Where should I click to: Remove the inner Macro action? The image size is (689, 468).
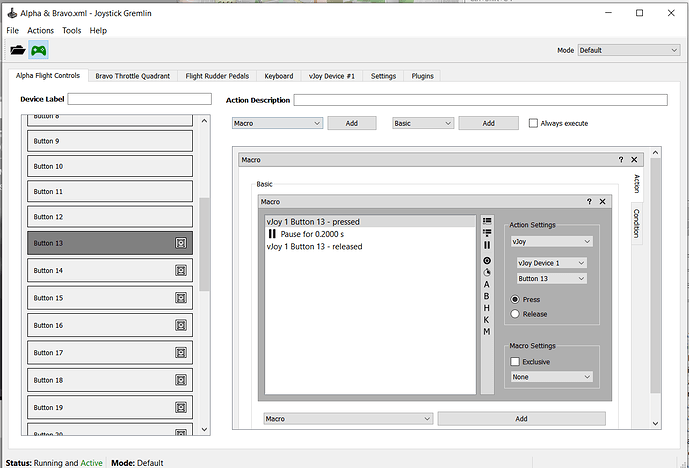point(602,202)
